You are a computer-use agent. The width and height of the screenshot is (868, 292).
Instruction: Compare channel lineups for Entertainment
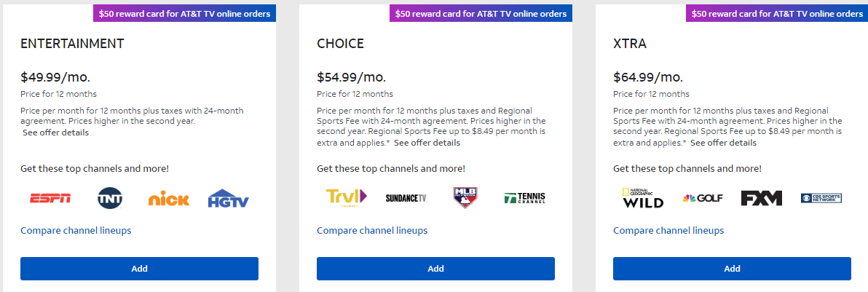tap(76, 231)
